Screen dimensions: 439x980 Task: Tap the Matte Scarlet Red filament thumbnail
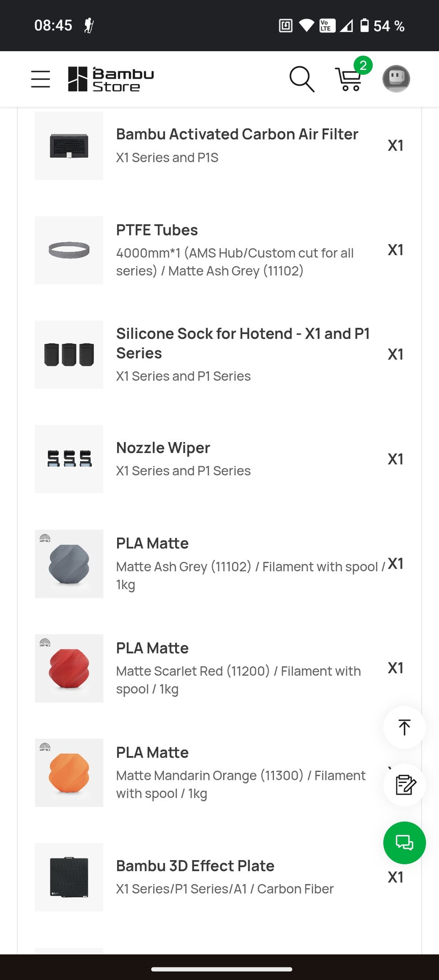(x=69, y=668)
